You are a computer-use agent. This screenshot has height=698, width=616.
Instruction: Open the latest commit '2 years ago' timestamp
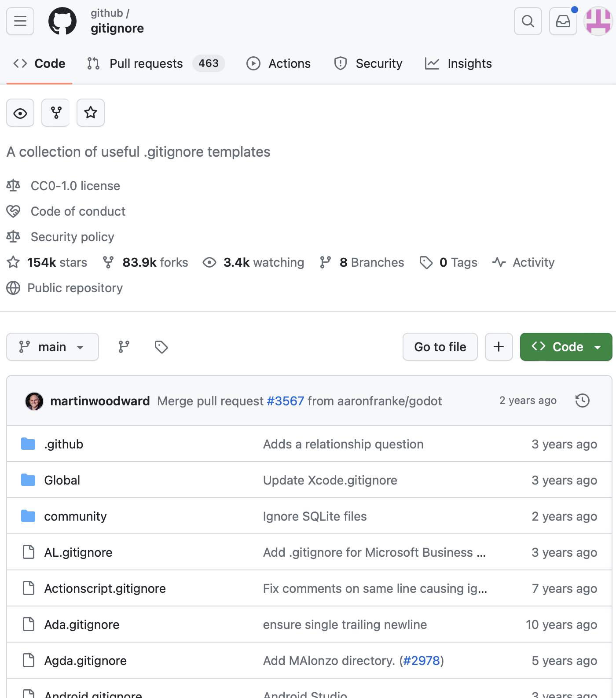click(x=528, y=400)
